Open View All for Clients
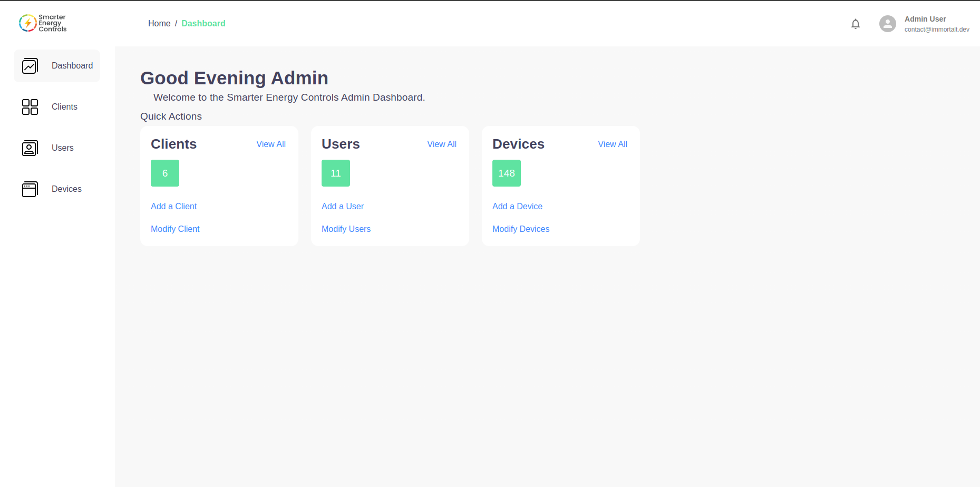 click(x=271, y=144)
